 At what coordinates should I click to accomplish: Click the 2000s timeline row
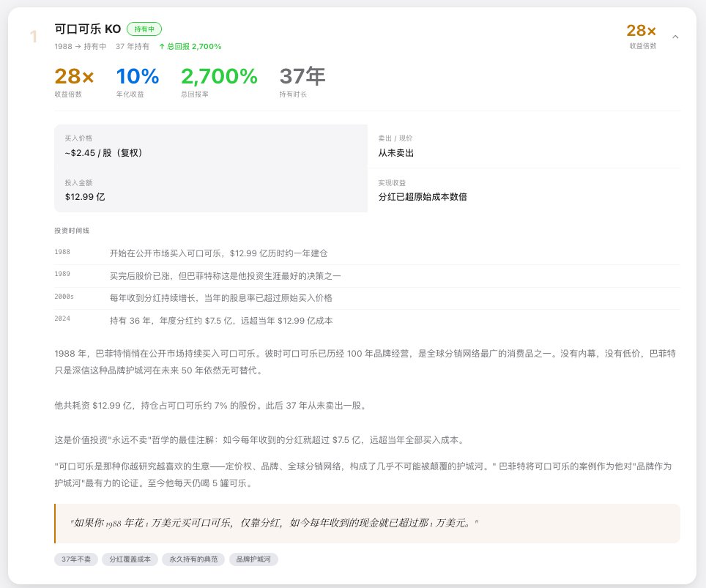pyautogui.click(x=367, y=298)
